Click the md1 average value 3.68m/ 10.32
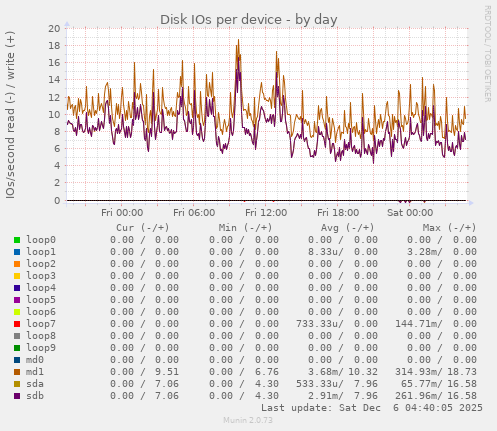The width and height of the screenshot is (497, 431). pos(343,372)
